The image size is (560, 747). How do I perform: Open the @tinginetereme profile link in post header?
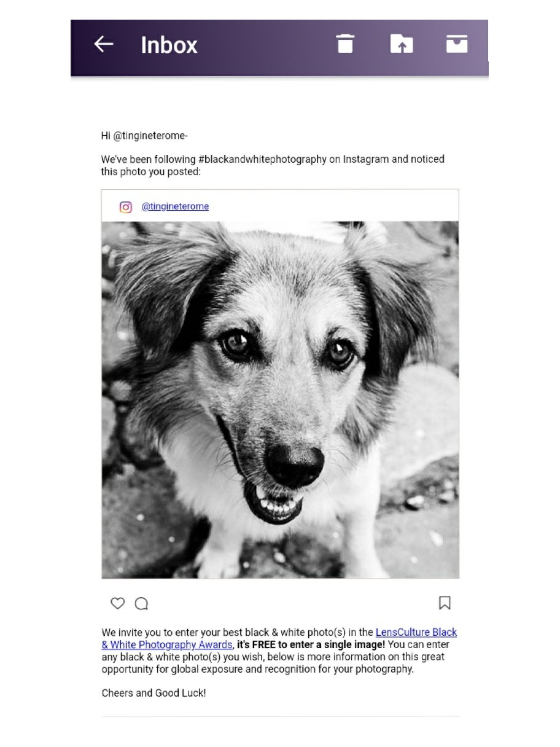pyautogui.click(x=175, y=206)
